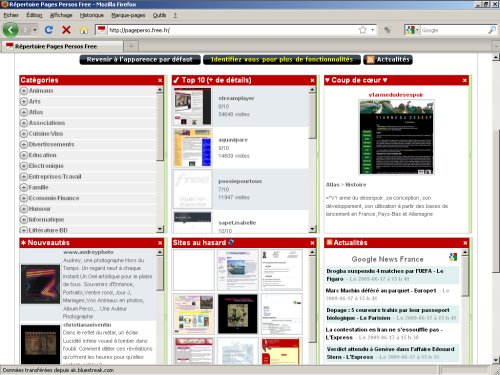Click the Top 10 panel scrollbar thumb
This screenshot has width=500, height=375.
point(312,116)
